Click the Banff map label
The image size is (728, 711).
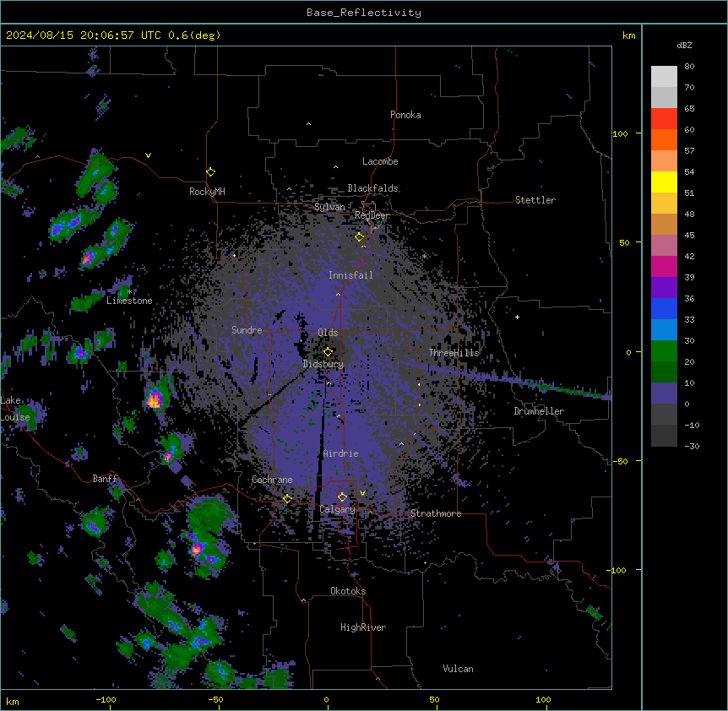coord(105,479)
